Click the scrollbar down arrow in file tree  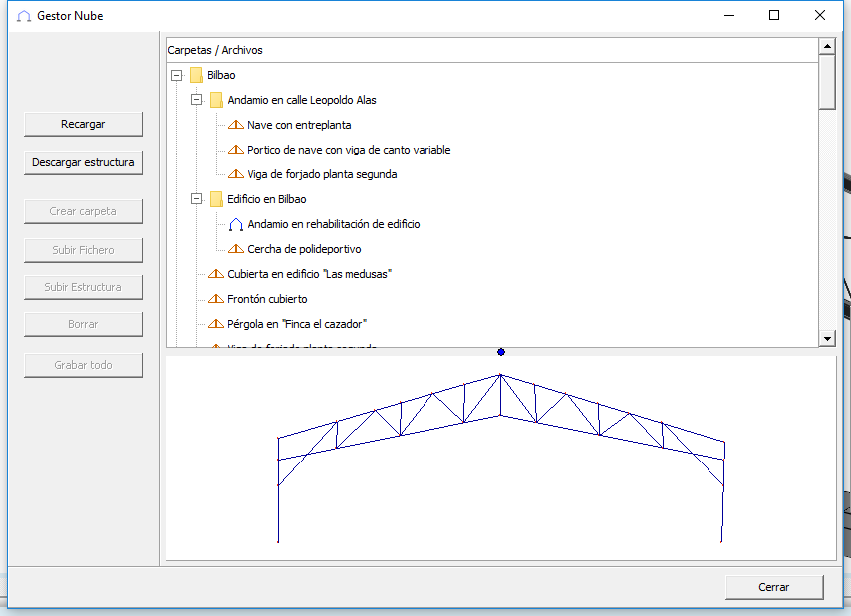click(826, 339)
